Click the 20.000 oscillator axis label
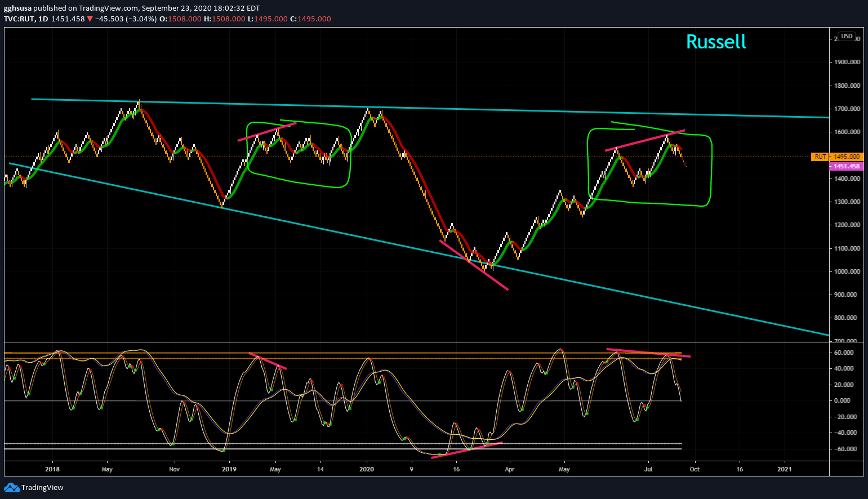 (844, 385)
